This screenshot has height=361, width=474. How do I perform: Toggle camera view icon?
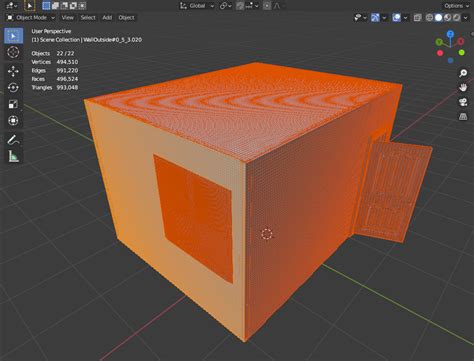pos(463,102)
